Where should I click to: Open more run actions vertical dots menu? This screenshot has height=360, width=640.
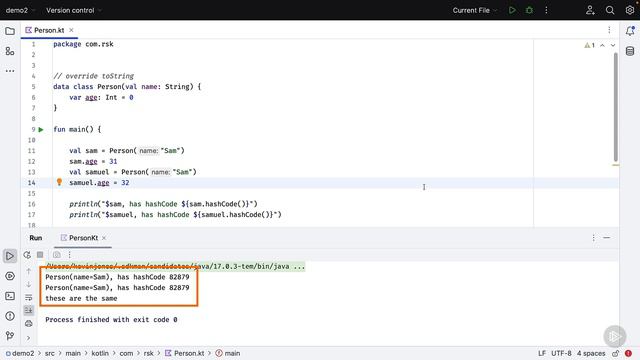pyautogui.click(x=547, y=10)
